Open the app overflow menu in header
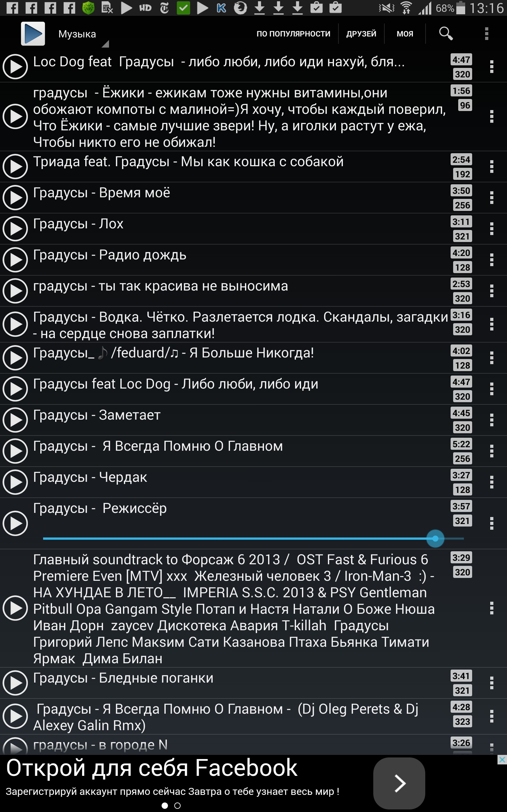507x812 pixels. [486, 34]
